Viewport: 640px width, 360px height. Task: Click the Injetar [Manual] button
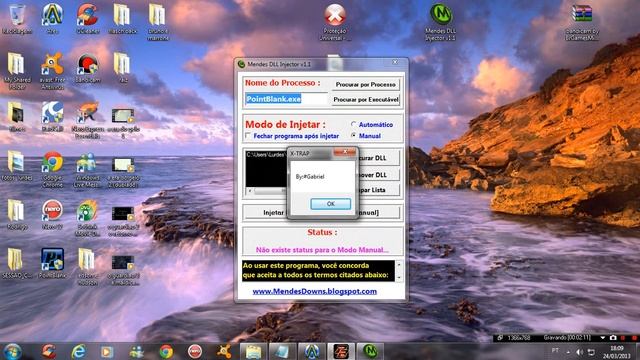coord(321,212)
